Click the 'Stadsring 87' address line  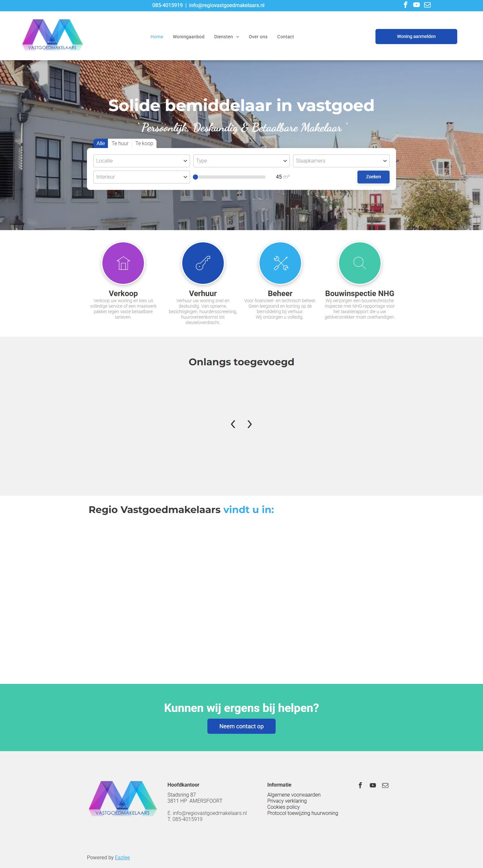click(181, 795)
